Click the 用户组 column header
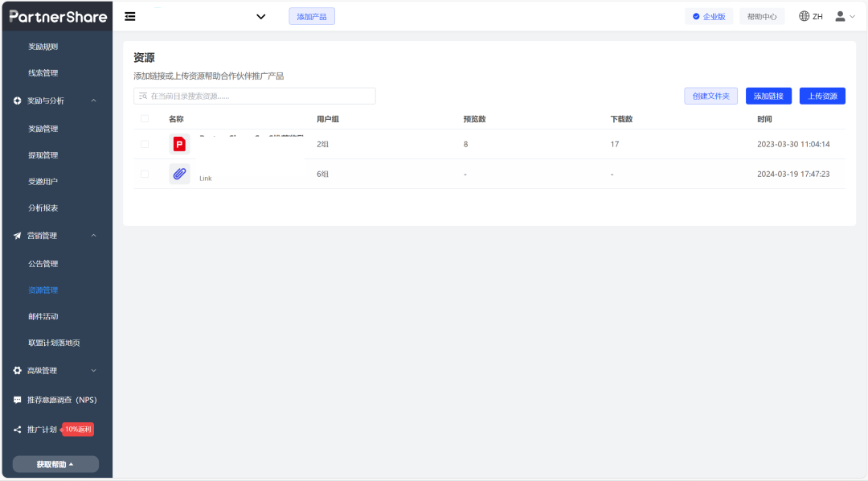Viewport: 868px width, 481px height. pos(328,119)
